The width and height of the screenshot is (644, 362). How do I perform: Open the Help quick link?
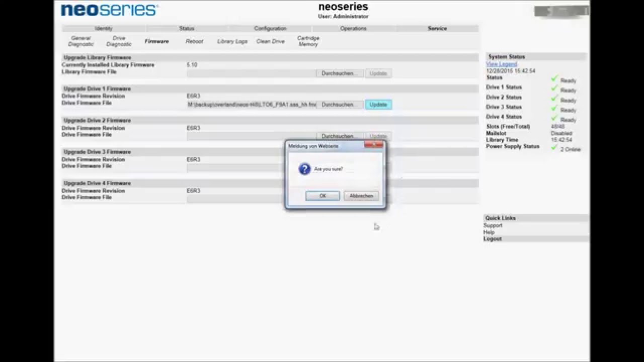coord(489,232)
